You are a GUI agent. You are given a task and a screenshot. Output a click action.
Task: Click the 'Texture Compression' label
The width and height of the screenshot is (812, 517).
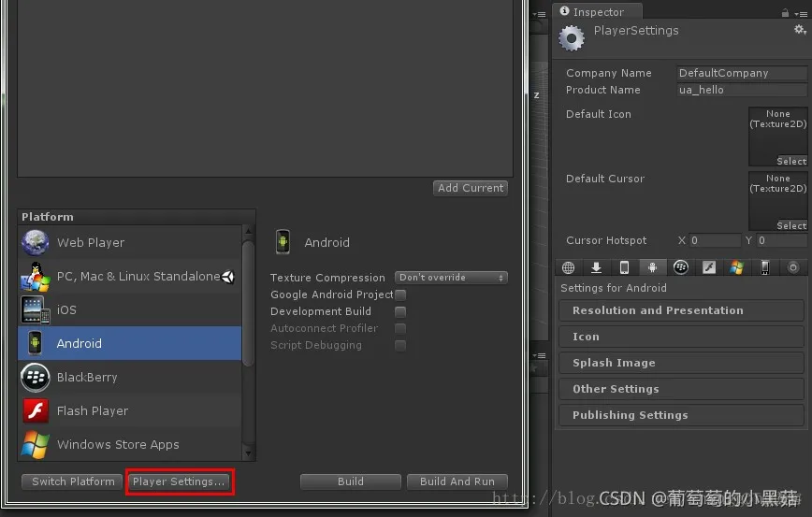click(327, 278)
